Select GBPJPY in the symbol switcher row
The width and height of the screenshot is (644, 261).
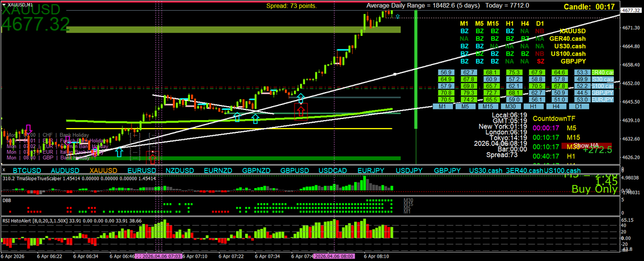coord(448,170)
